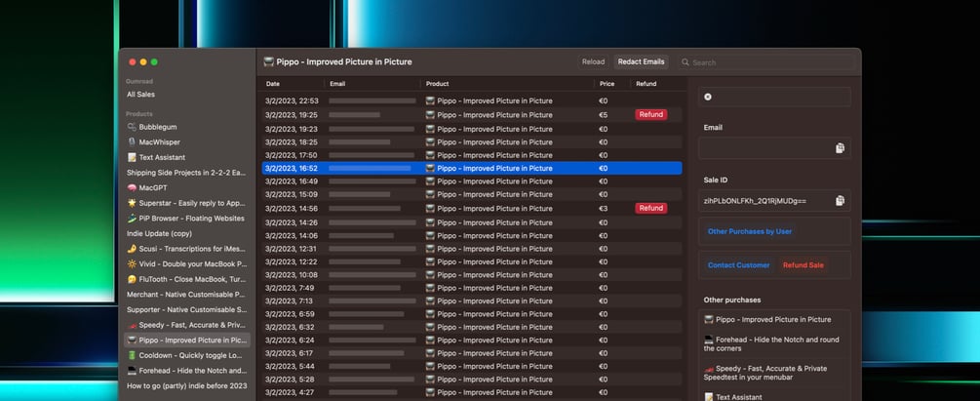
Task: Select the sale dated 3/2/2023, 16:49
Action: tap(472, 181)
